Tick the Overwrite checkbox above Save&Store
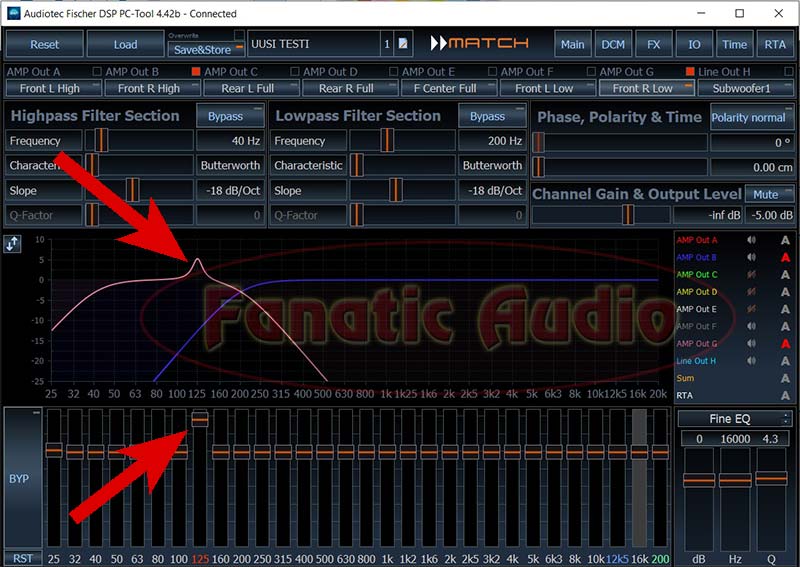Image resolution: width=800 pixels, height=567 pixels. (x=239, y=35)
